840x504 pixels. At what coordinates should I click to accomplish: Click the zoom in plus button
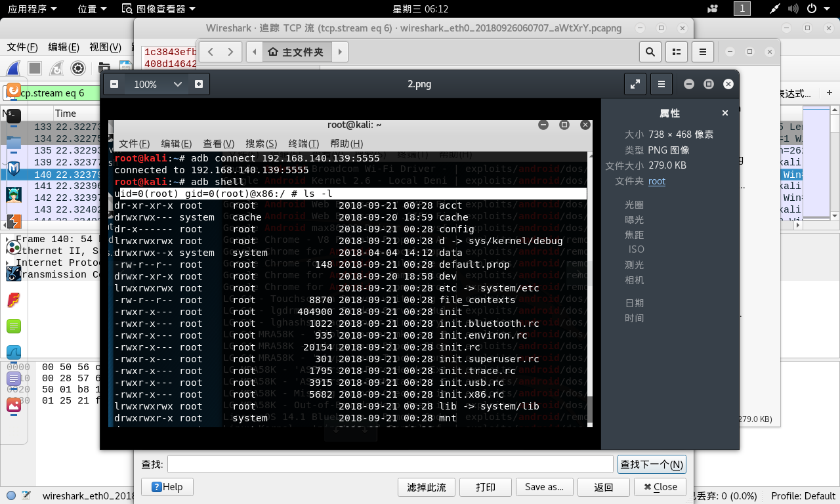click(199, 84)
